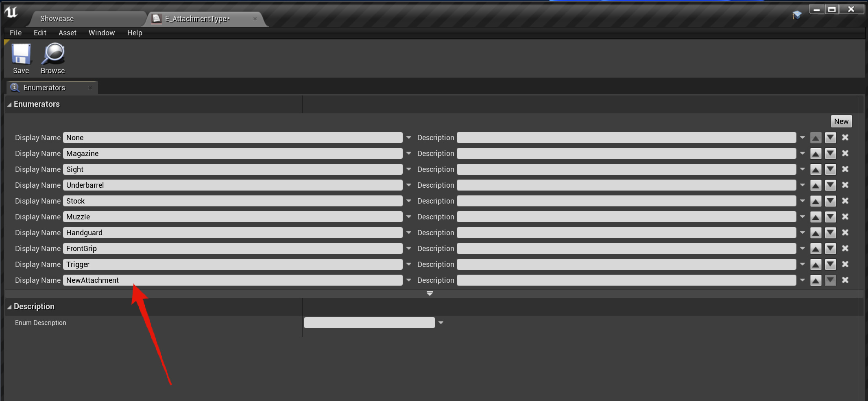Image resolution: width=868 pixels, height=401 pixels.
Task: Move Magazine enumerator up
Action: pos(816,154)
